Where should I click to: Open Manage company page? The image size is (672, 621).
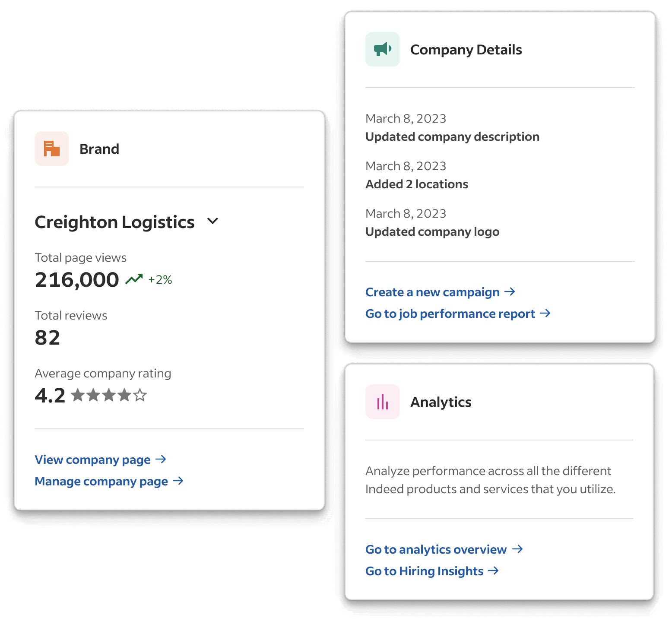pos(101,481)
